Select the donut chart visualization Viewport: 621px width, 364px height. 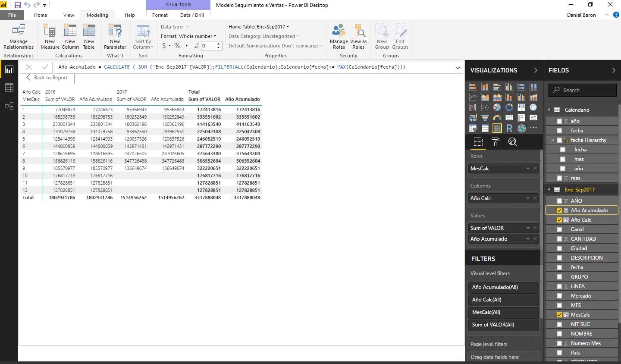[x=509, y=107]
